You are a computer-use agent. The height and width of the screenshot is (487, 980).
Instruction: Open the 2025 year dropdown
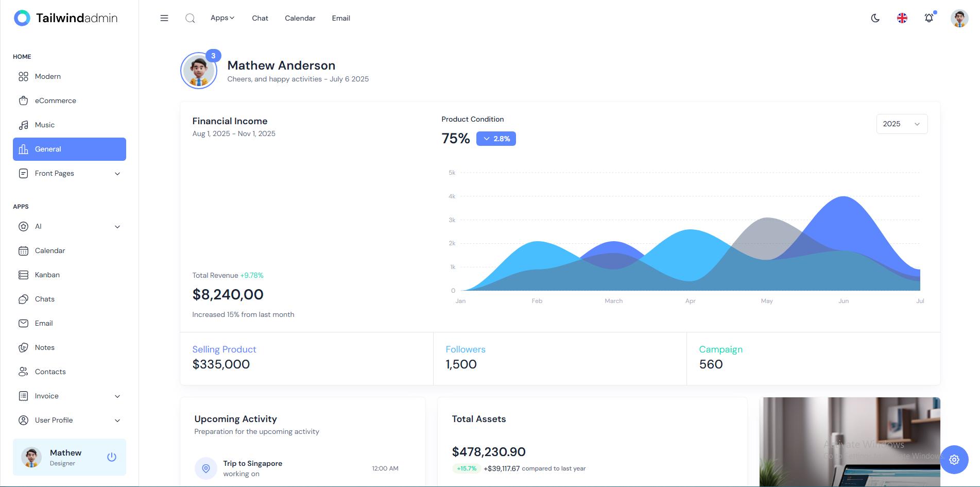[901, 124]
